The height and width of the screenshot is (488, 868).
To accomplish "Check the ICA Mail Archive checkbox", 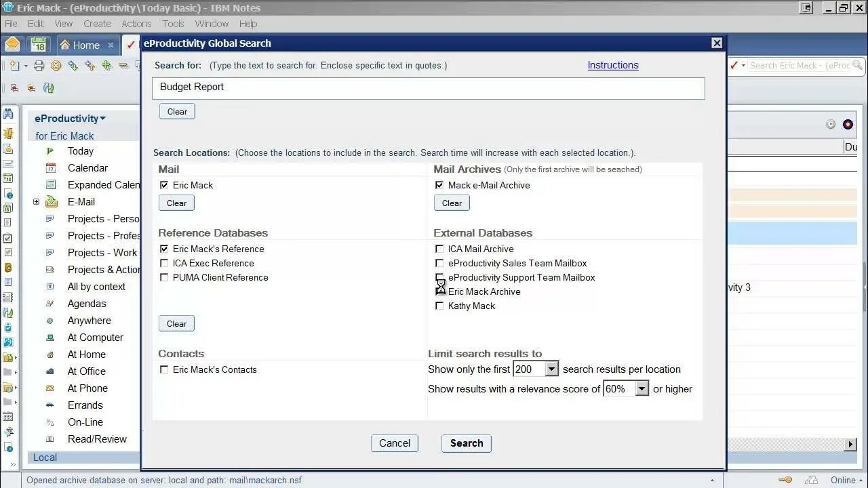I will (x=439, y=249).
